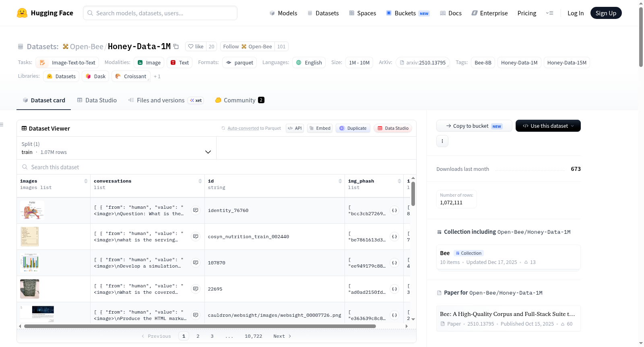Open the bar chart image thumbnail
Viewport: 644px width, 347px height.
(x=31, y=263)
